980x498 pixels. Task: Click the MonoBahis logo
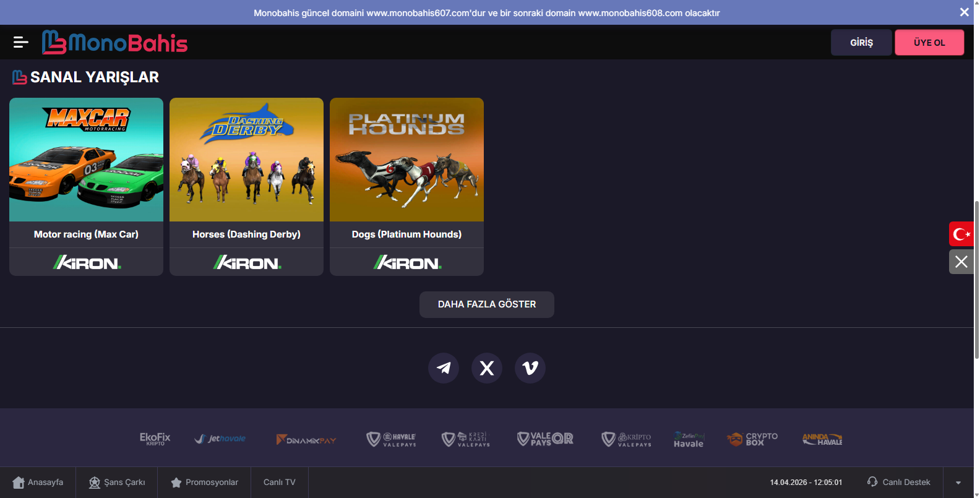click(114, 42)
